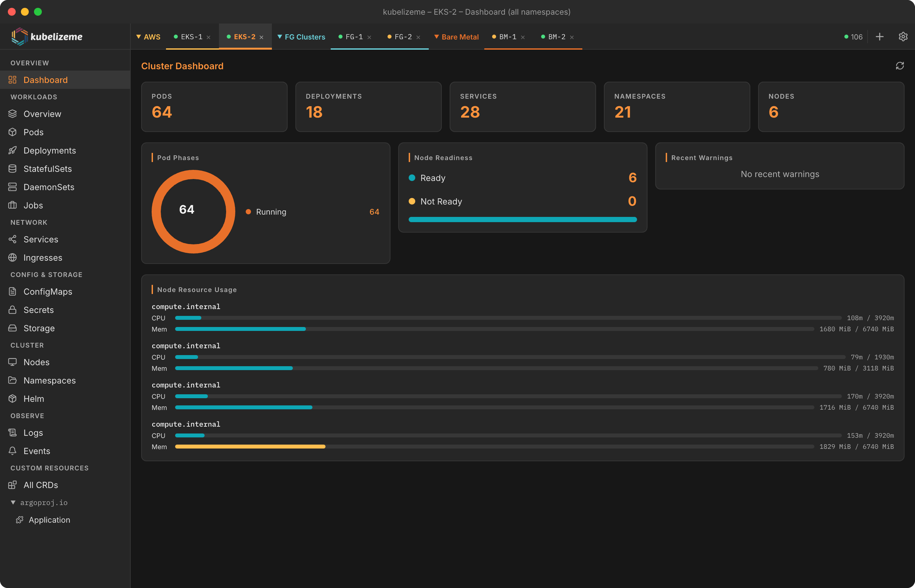Click the All CRDs link
Image resolution: width=915 pixels, height=588 pixels.
[41, 485]
